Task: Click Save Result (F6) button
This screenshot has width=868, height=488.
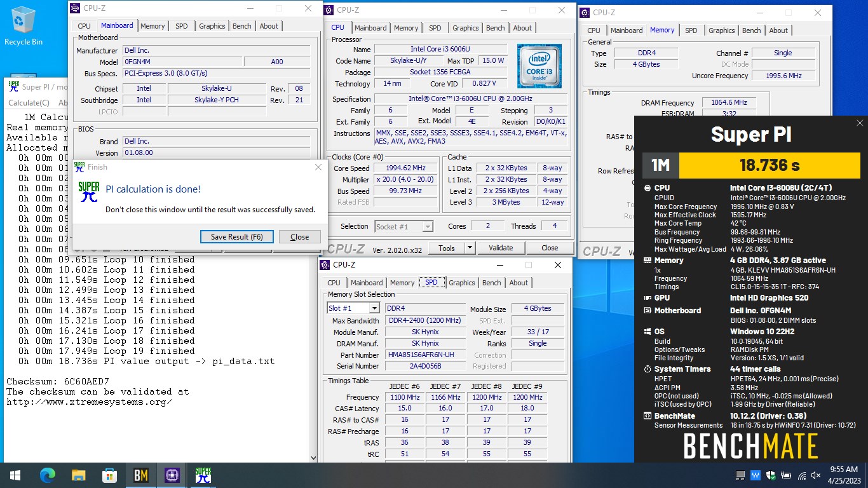Action: (x=237, y=237)
